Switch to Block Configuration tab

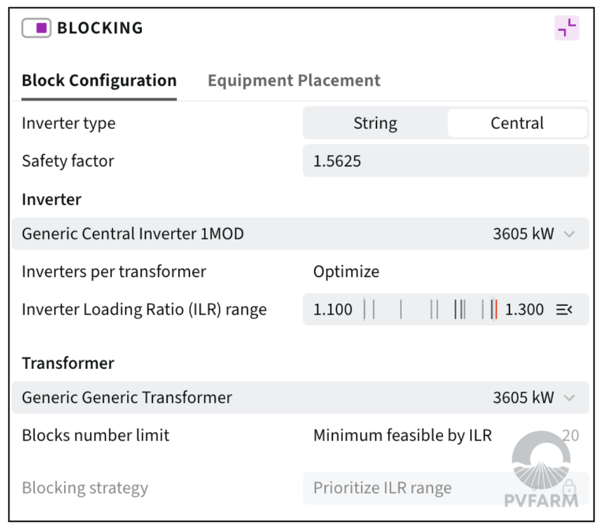coord(99,81)
